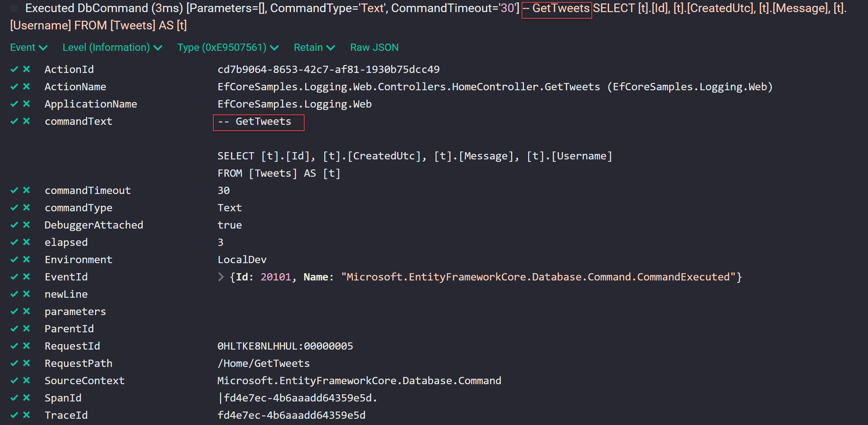Image resolution: width=868 pixels, height=425 pixels.
Task: Expand the EventId JSON object
Action: click(221, 277)
